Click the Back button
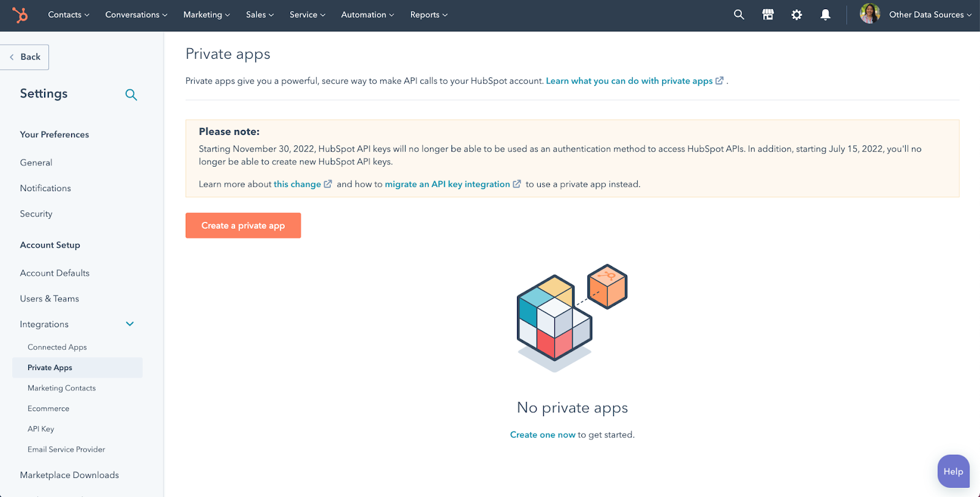The image size is (980, 497). coord(25,57)
